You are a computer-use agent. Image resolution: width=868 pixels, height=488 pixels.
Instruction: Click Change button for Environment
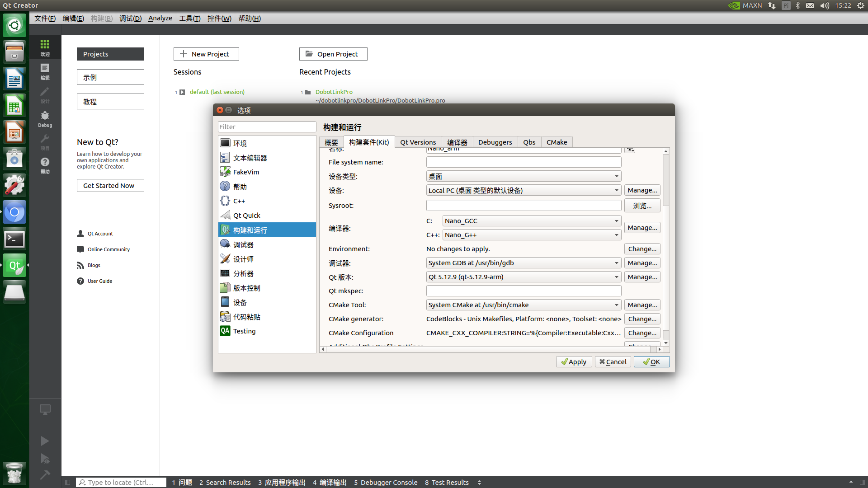pos(642,249)
